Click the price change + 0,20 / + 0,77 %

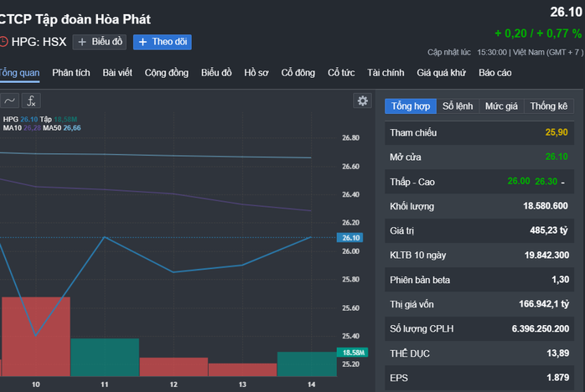pyautogui.click(x=538, y=34)
